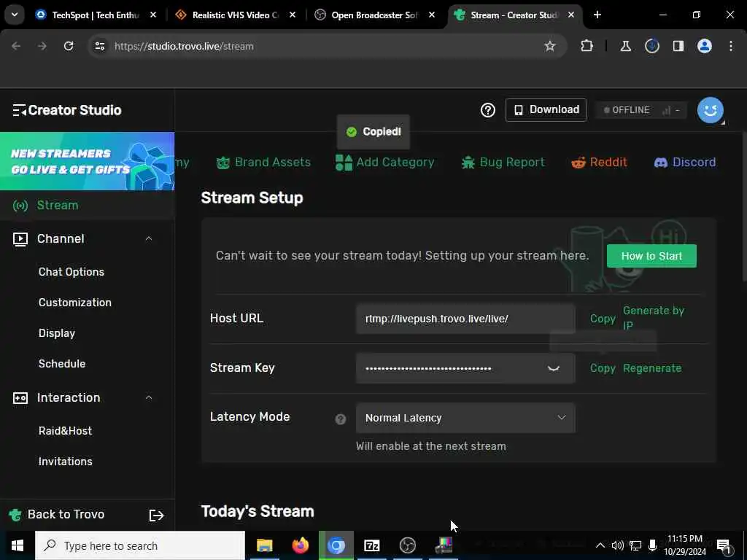Click Latency Mode help question icon
Screen dimensions: 747x560
click(340, 419)
